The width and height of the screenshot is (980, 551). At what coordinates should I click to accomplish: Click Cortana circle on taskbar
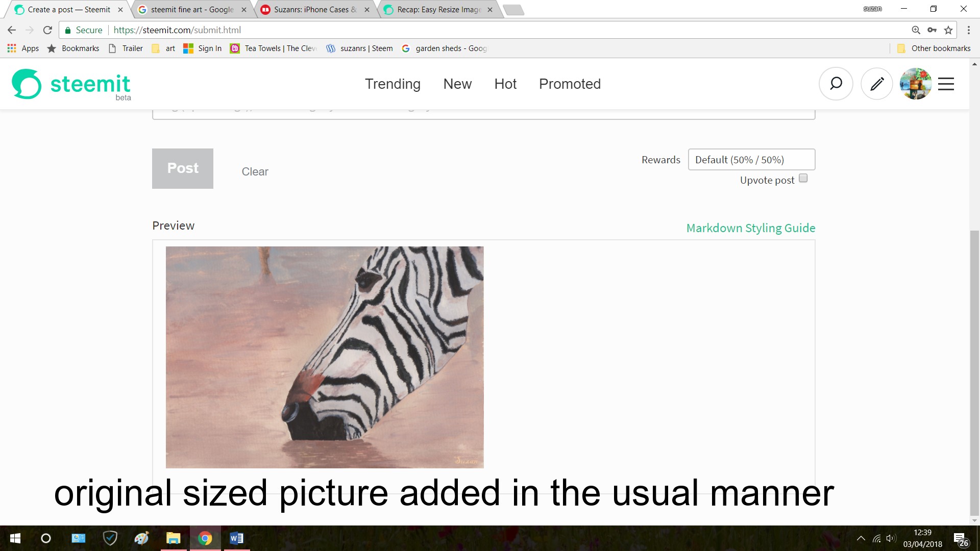(x=46, y=538)
